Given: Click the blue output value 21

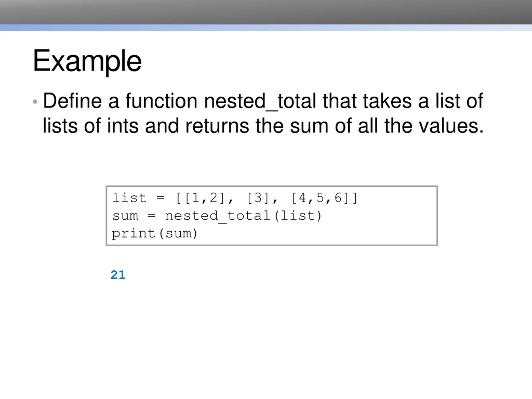Looking at the screenshot, I should (x=118, y=275).
